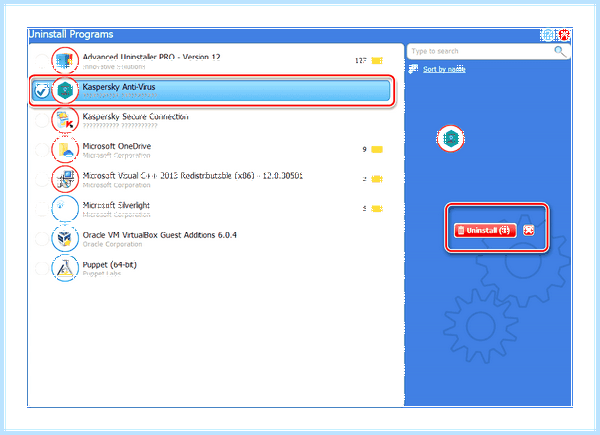Click the help question mark icon in title bar

point(548,35)
